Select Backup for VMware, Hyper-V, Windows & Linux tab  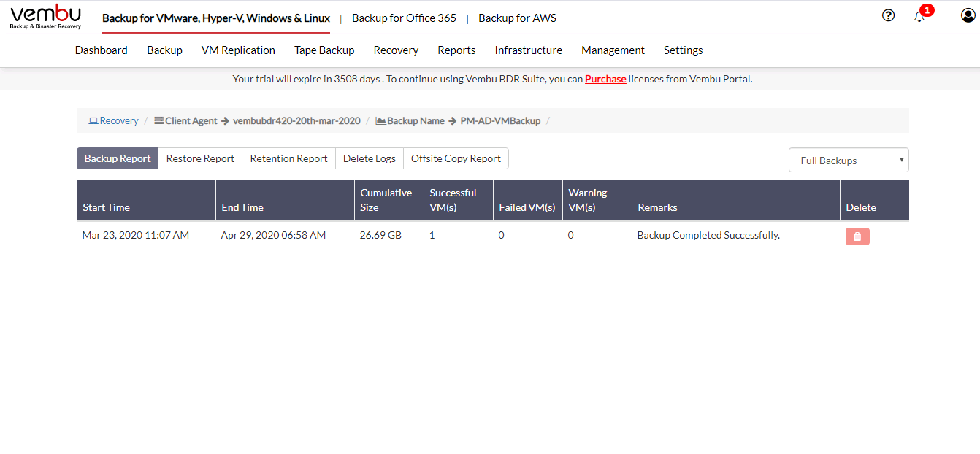pos(216,18)
